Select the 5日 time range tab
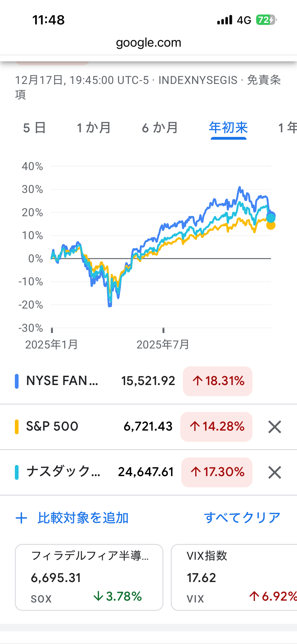This screenshot has height=644, width=297. click(34, 128)
